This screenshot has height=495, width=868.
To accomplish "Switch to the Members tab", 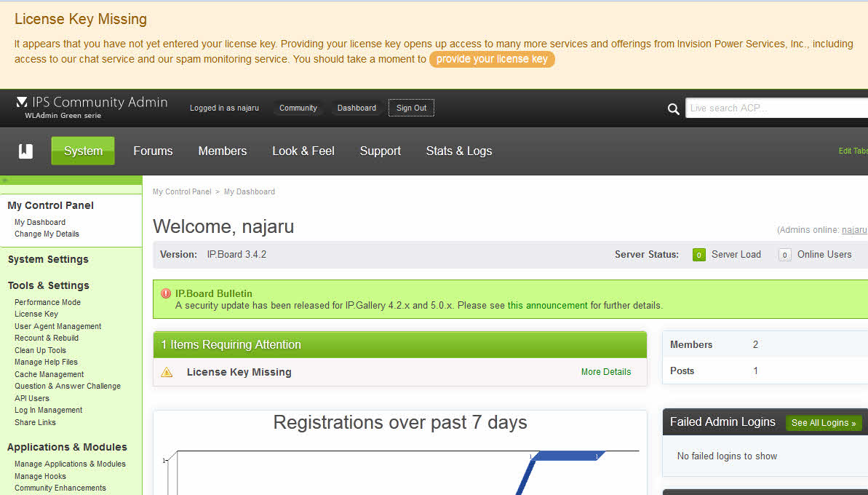I will click(222, 151).
